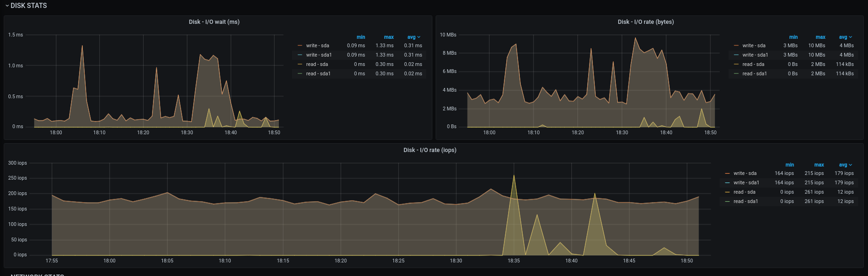Toggle write - sda series in iops legend

745,173
